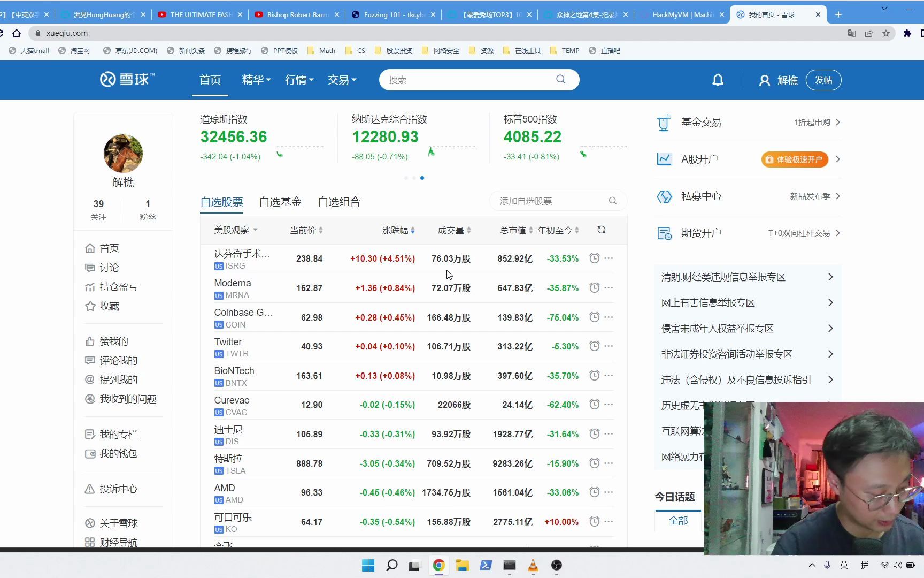
Task: Open OBS icon in taskbar
Action: pos(556,565)
